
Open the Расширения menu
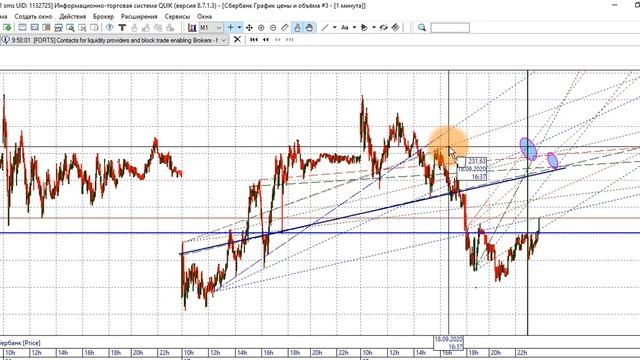point(139,16)
